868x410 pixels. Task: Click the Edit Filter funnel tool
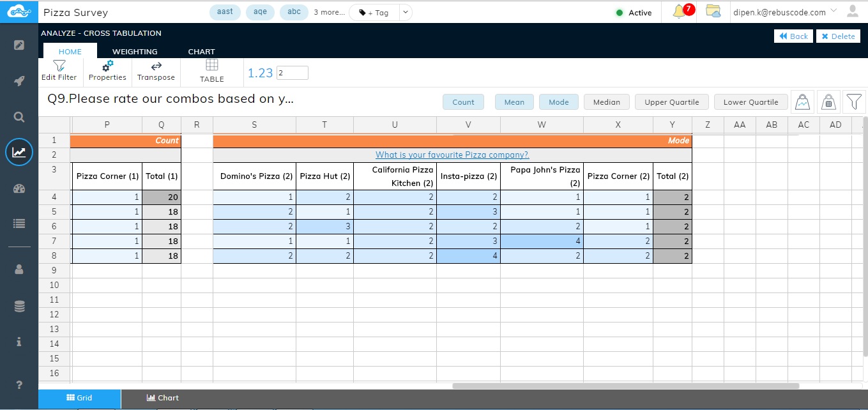point(59,70)
